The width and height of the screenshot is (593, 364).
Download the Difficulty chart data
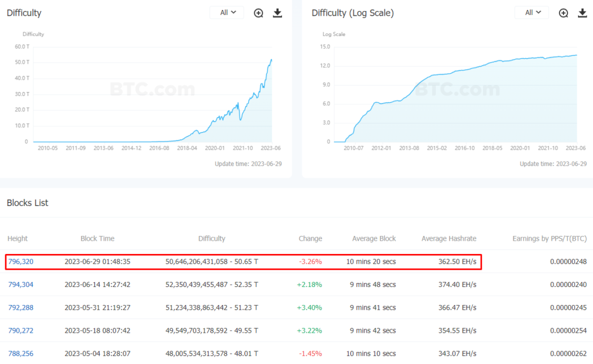coord(277,13)
